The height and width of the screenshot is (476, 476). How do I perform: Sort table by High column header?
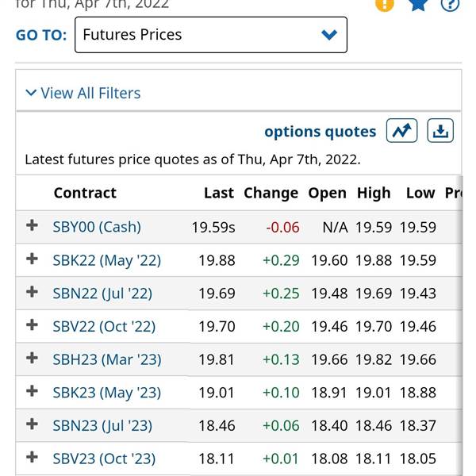(373, 193)
